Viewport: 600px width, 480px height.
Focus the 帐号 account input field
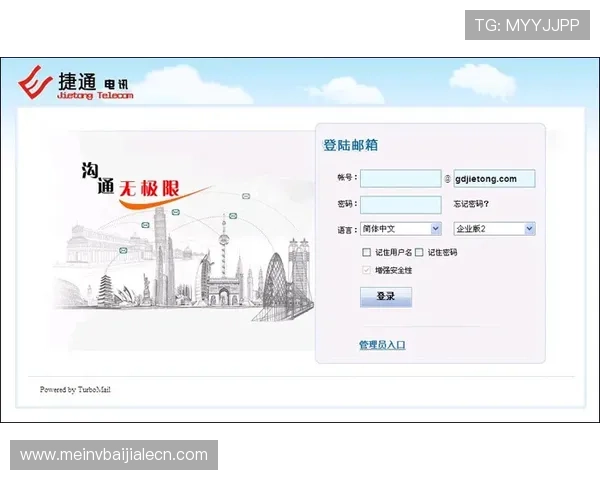coord(401,178)
